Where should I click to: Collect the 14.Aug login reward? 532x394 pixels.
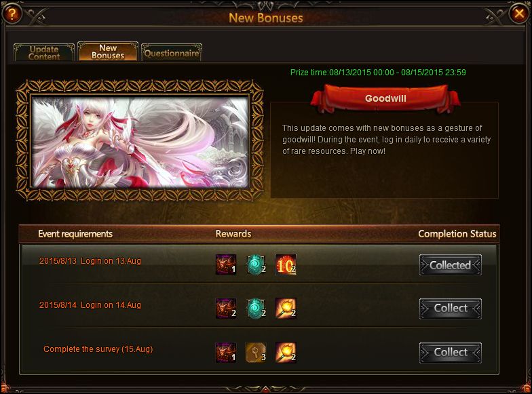pos(451,309)
